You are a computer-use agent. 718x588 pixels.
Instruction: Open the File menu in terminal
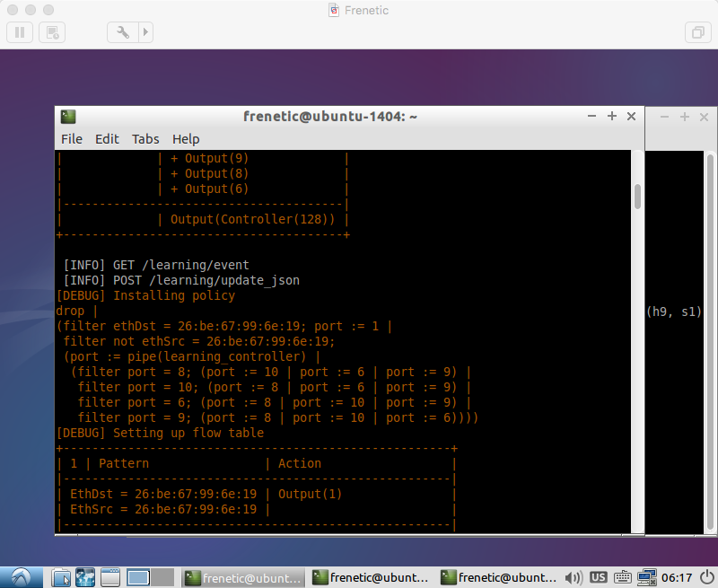pyautogui.click(x=72, y=139)
